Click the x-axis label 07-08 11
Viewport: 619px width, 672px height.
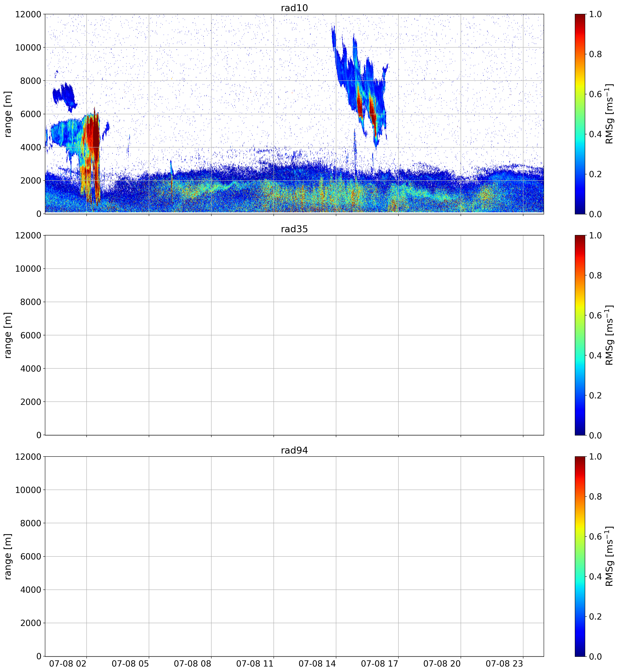tap(255, 664)
